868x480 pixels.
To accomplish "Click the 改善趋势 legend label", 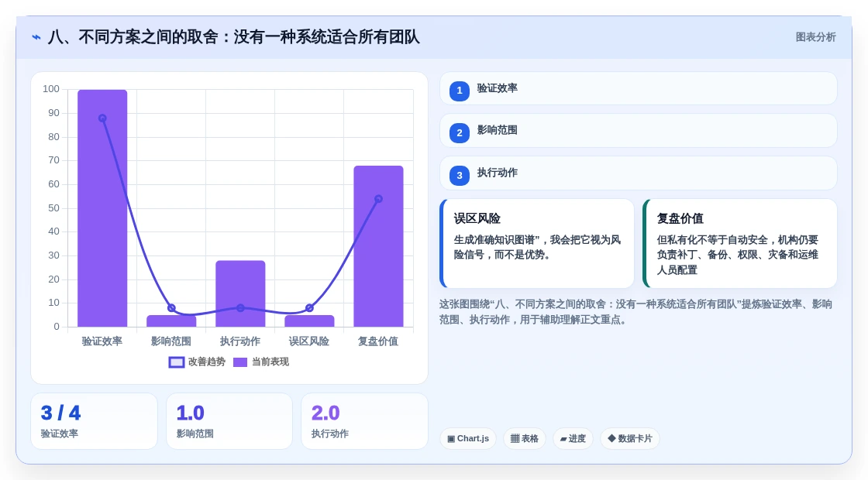I will coord(206,362).
